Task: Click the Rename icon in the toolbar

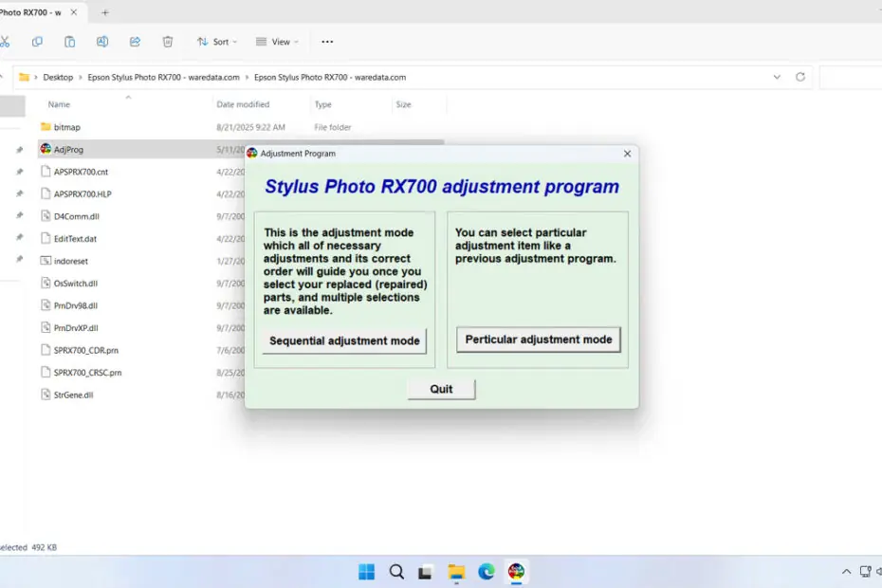Action: pyautogui.click(x=102, y=42)
